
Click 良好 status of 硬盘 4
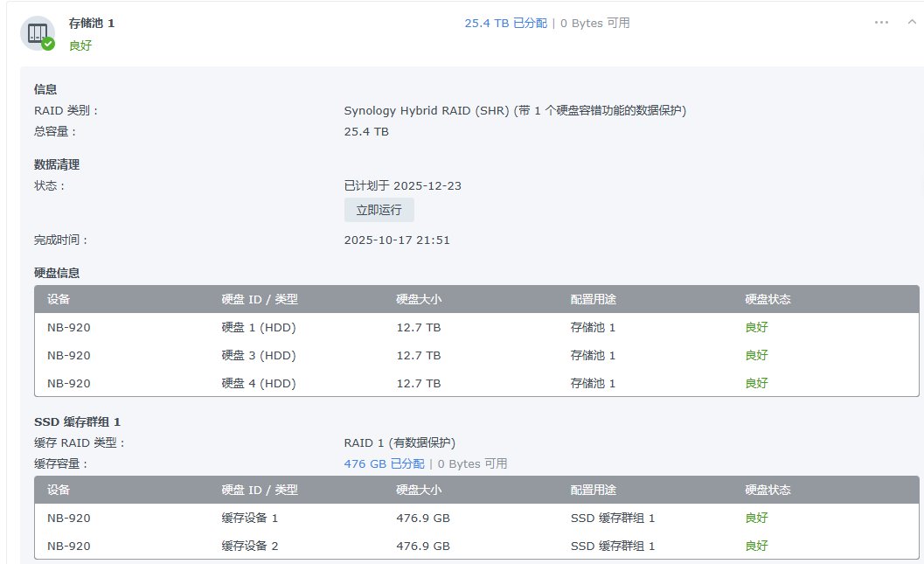755,383
